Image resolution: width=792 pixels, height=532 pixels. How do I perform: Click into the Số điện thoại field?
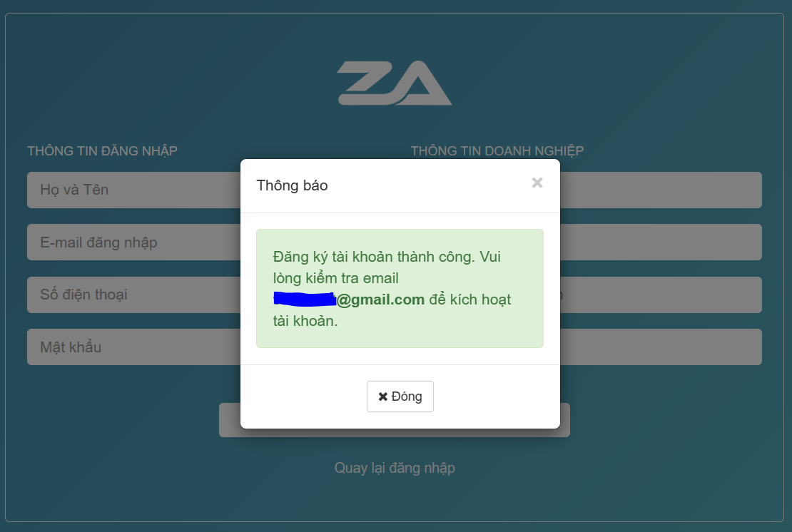[133, 295]
